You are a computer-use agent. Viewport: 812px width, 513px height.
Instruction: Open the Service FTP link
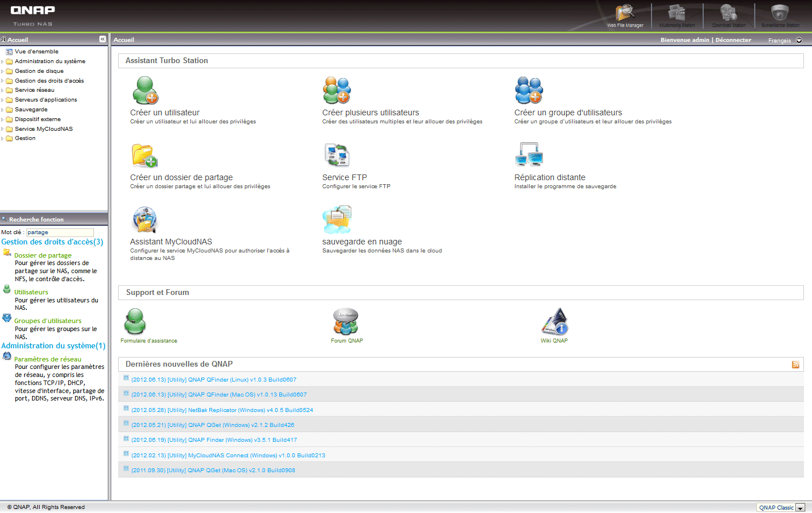[x=345, y=177]
